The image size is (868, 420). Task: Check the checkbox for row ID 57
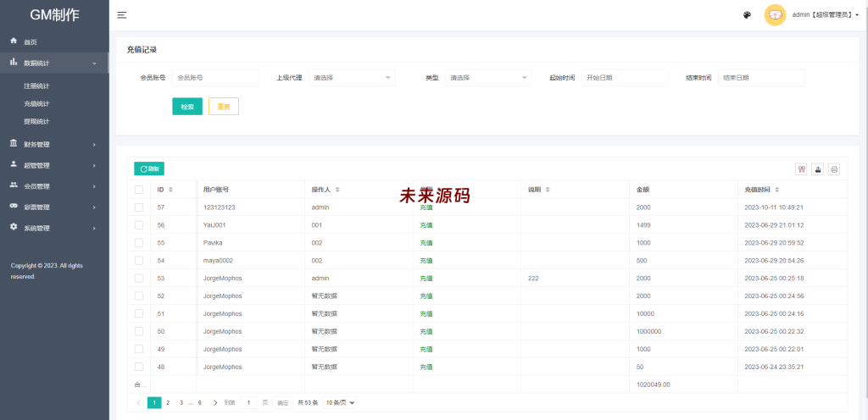pyautogui.click(x=139, y=207)
